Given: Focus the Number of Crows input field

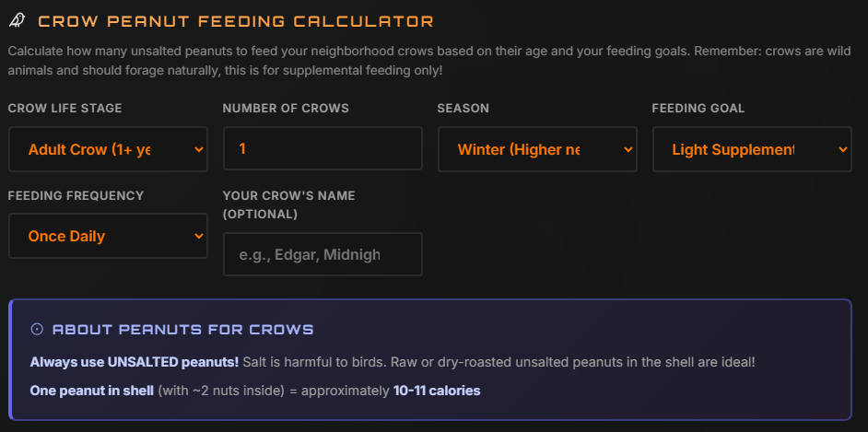Looking at the screenshot, I should point(323,149).
